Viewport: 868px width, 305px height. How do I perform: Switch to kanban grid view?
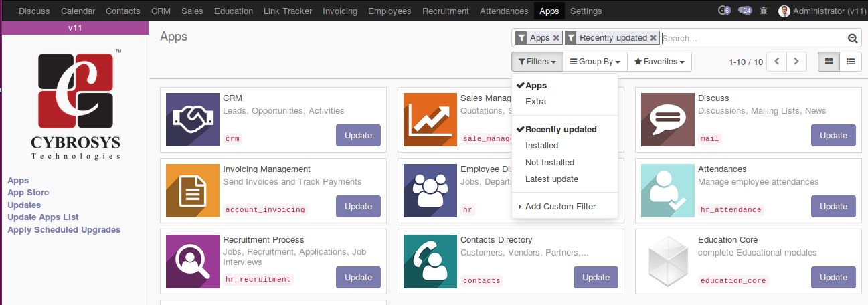click(829, 62)
